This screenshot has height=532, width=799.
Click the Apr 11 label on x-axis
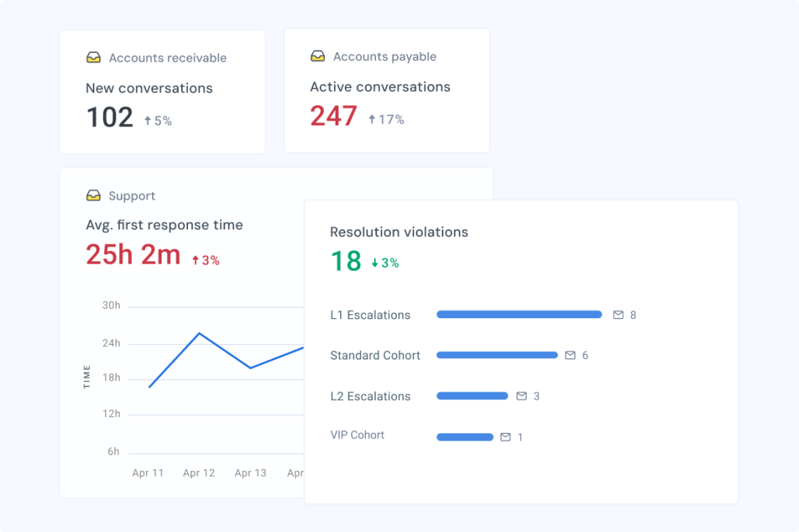coord(147,473)
